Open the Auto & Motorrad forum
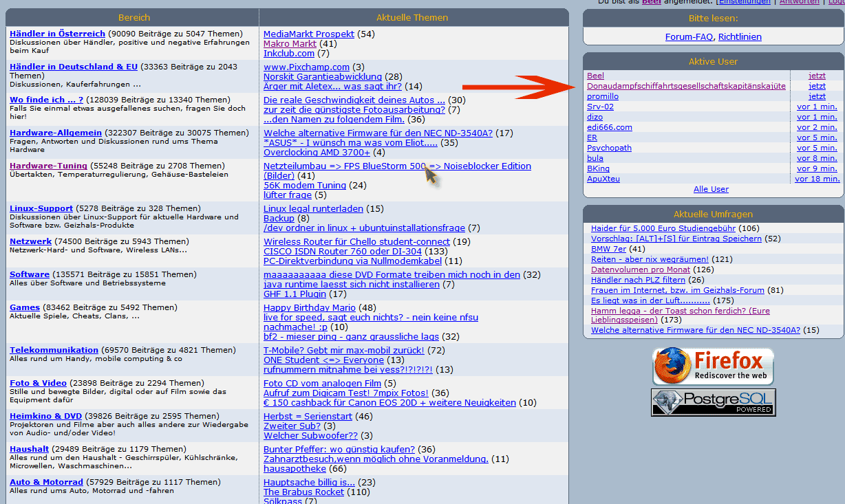This screenshot has width=845, height=504. (46, 482)
